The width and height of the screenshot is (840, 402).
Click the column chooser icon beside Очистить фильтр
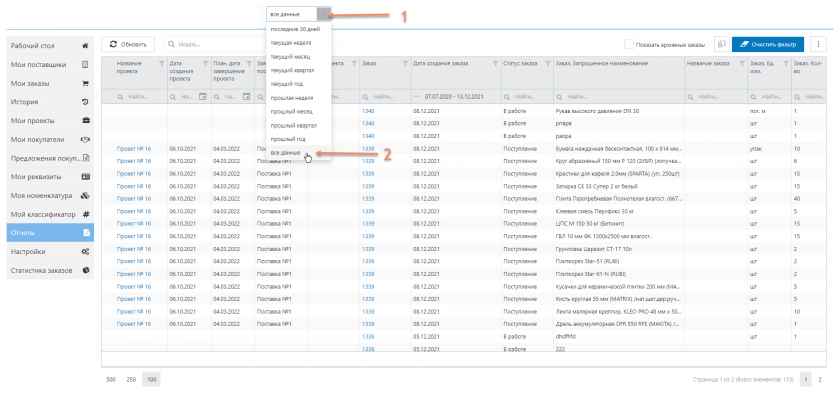pos(720,45)
